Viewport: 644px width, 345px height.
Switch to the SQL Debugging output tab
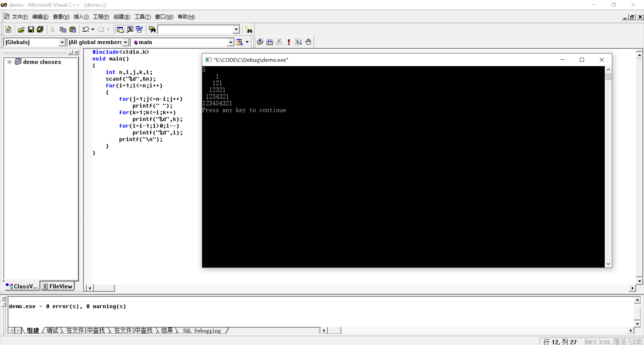click(202, 331)
